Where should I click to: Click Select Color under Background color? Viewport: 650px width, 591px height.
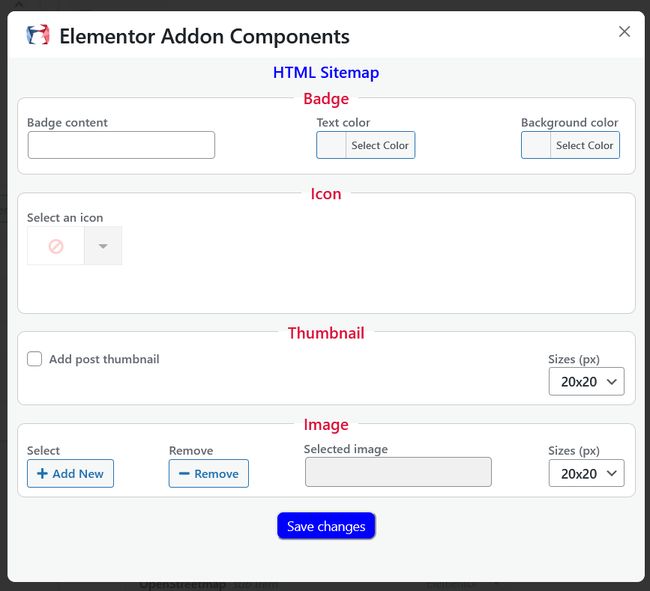(x=585, y=145)
